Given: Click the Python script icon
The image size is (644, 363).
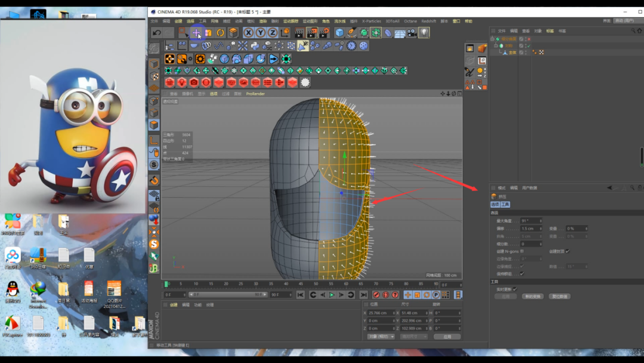Looking at the screenshot, I should 255,45.
